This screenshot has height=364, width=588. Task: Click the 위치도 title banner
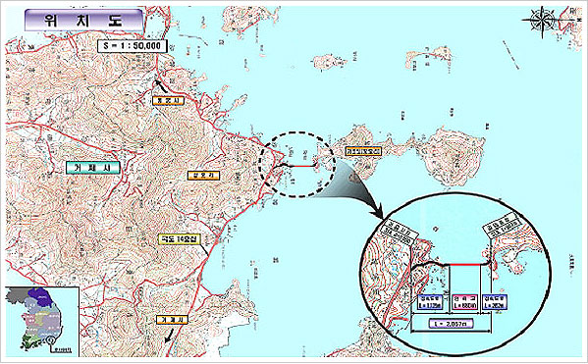tap(84, 21)
